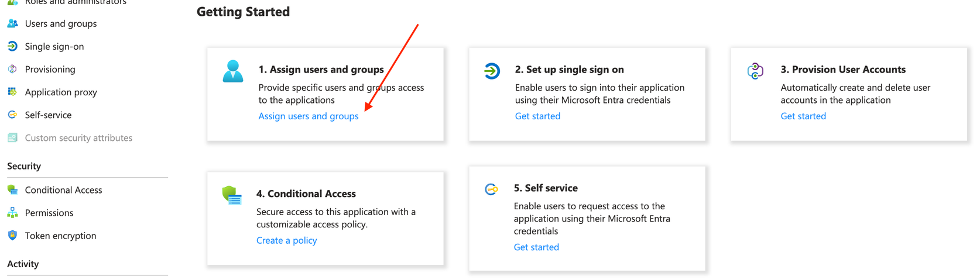
Task: Select the Conditional Access card title
Action: (x=306, y=193)
